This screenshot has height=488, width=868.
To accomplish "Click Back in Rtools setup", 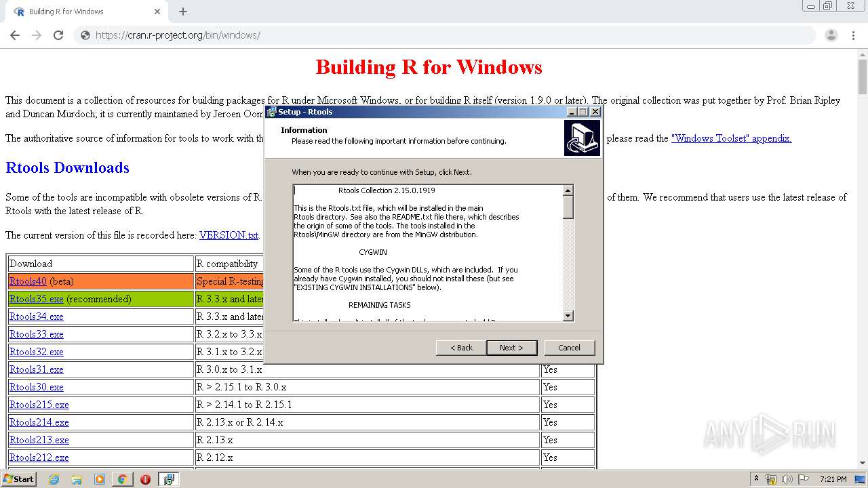I will coord(461,348).
